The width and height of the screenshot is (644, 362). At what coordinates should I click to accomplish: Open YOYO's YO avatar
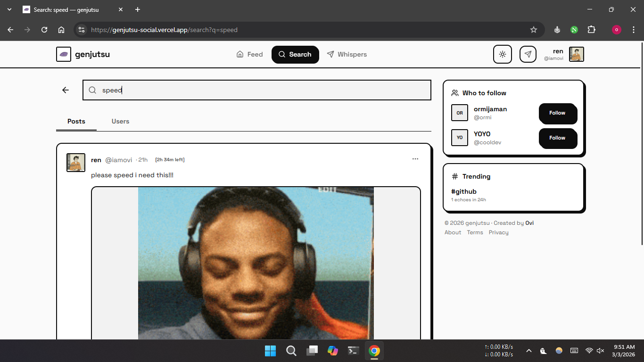point(460,138)
